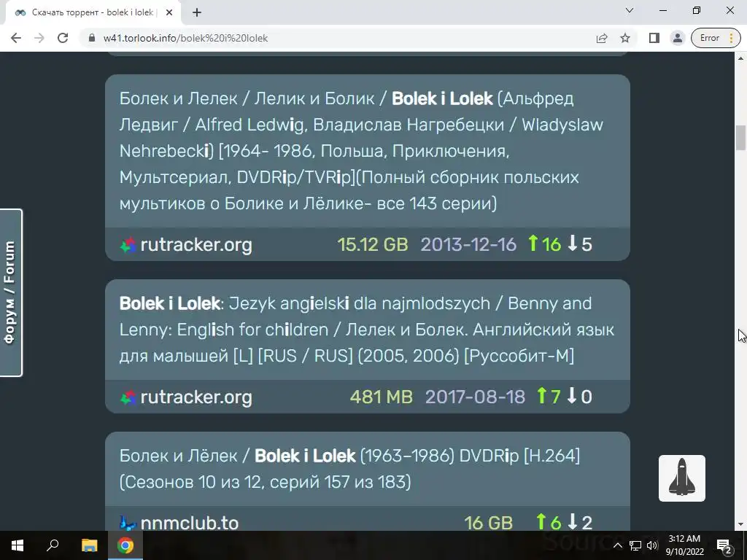Click the page vertical scrollbar thumb
The width and height of the screenshot is (747, 560).
[741, 138]
